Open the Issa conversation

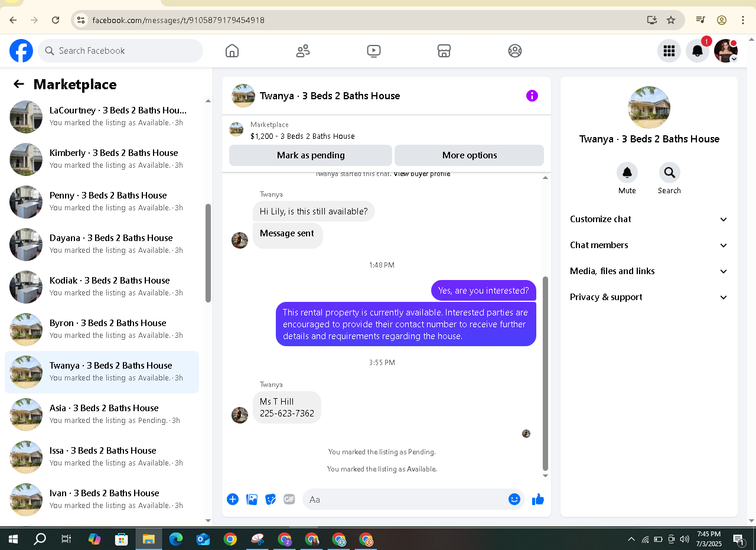pyautogui.click(x=102, y=457)
